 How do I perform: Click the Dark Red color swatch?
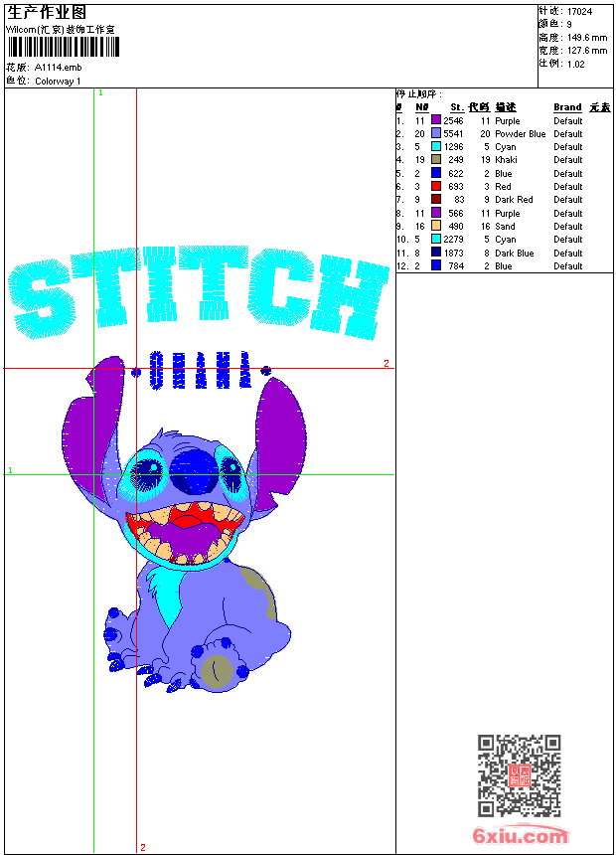[436, 199]
